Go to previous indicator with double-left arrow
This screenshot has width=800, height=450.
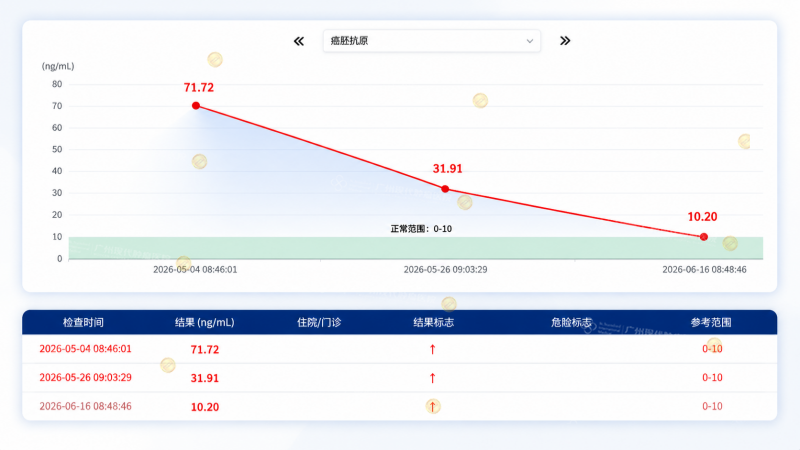[x=299, y=41]
